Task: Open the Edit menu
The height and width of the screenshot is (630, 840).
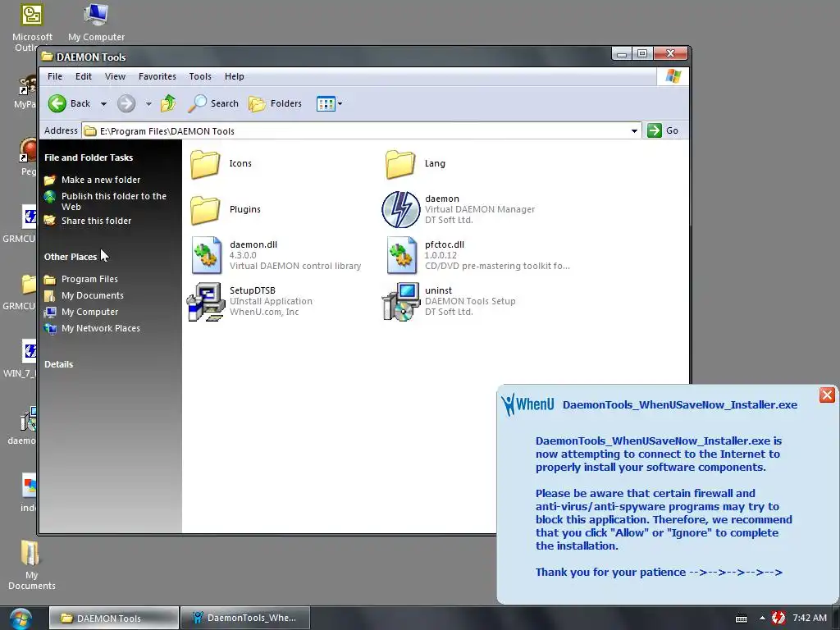Action: (83, 76)
